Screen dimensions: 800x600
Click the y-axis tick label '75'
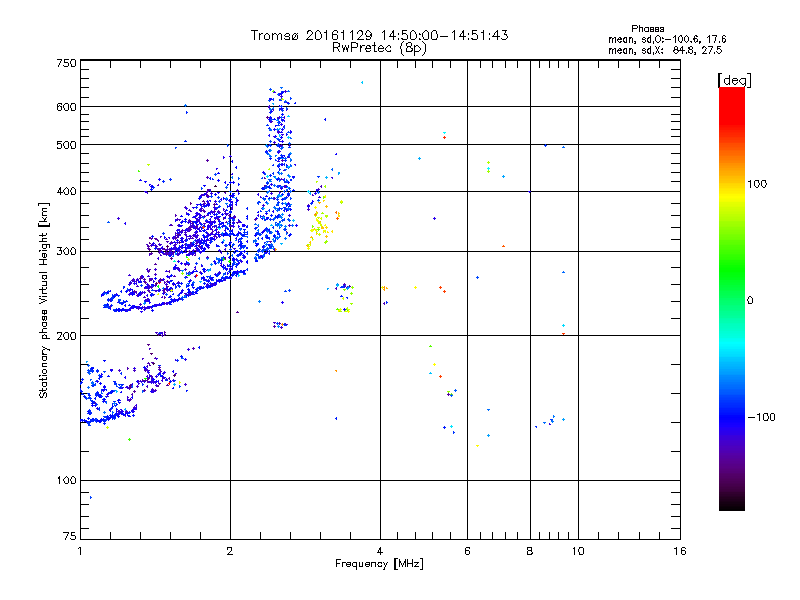click(70, 536)
